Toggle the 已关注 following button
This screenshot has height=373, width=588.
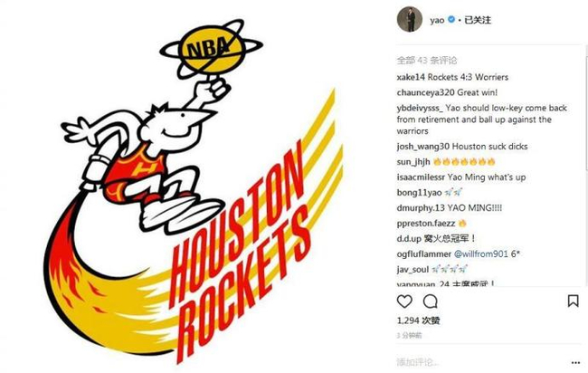pyautogui.click(x=478, y=20)
